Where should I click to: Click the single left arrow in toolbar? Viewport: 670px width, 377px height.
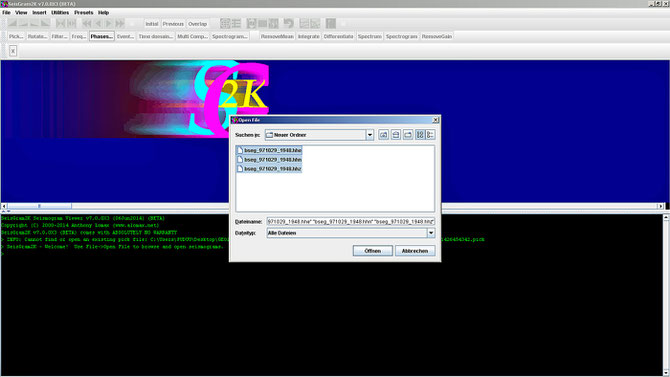(x=98, y=24)
